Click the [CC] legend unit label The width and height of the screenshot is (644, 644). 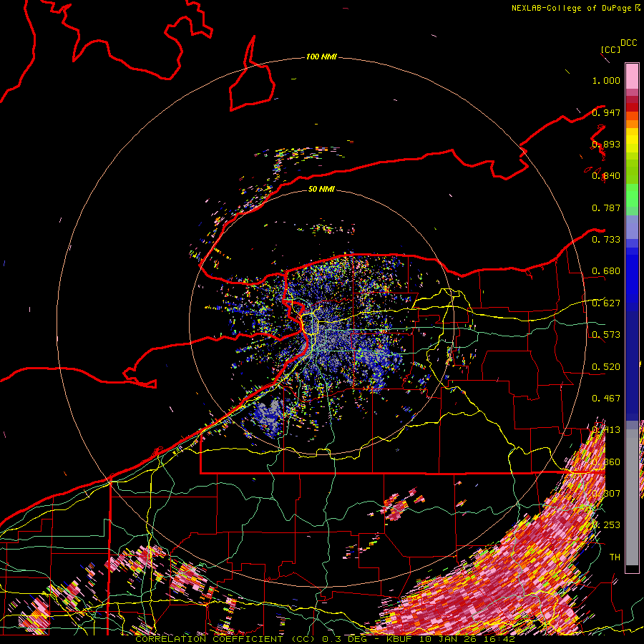[x=610, y=49]
